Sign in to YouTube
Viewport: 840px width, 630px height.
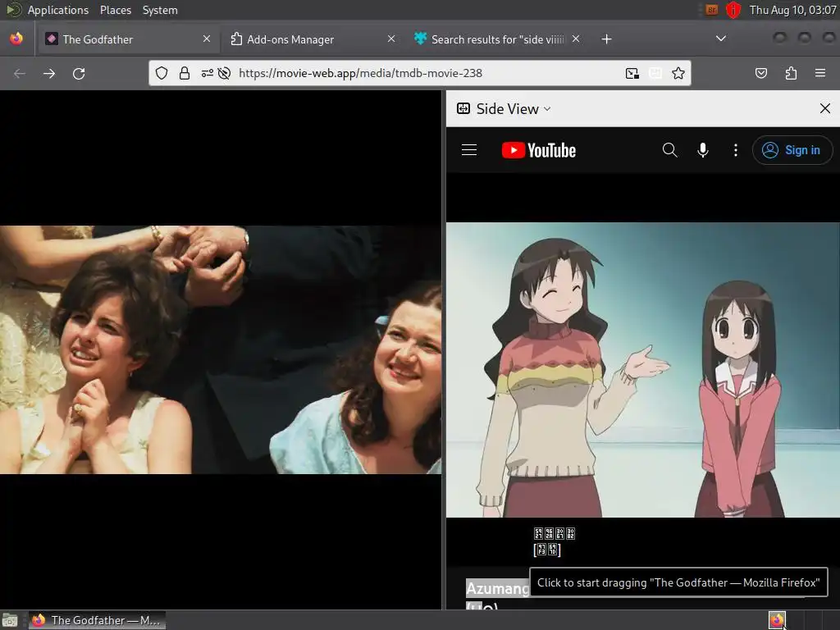tap(792, 150)
